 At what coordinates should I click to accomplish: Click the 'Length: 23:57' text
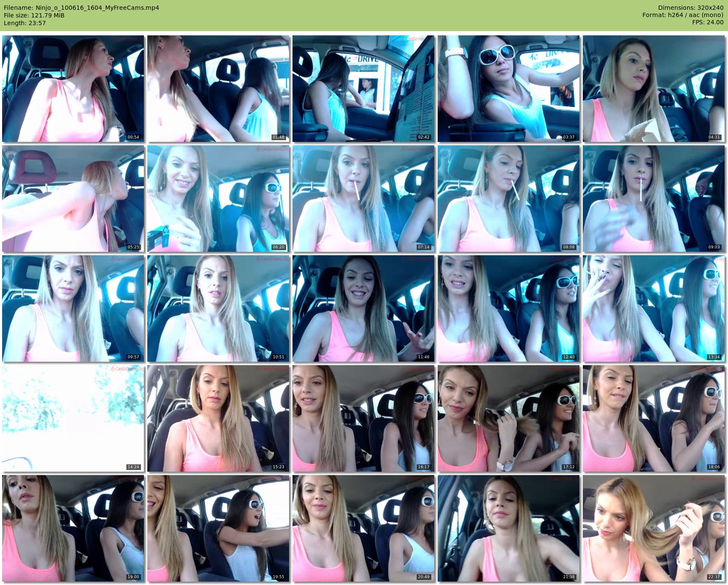coord(25,23)
